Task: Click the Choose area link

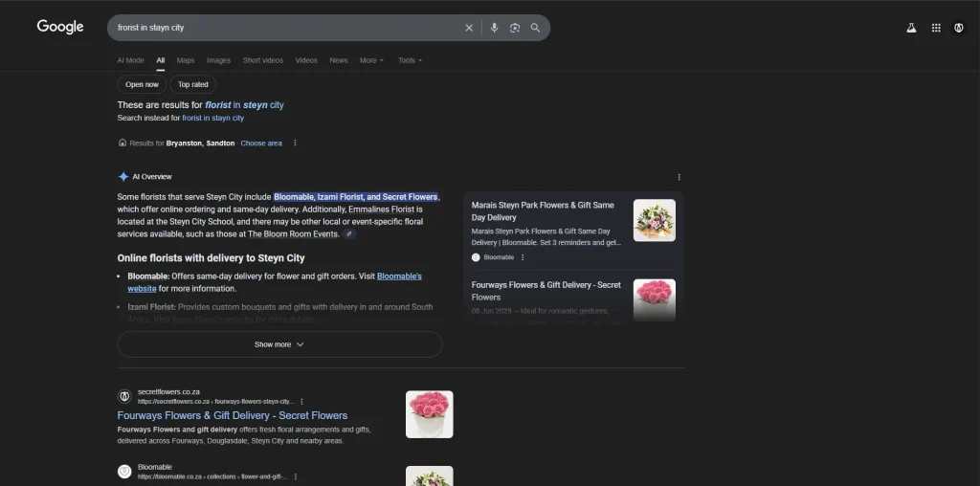Action: point(261,144)
